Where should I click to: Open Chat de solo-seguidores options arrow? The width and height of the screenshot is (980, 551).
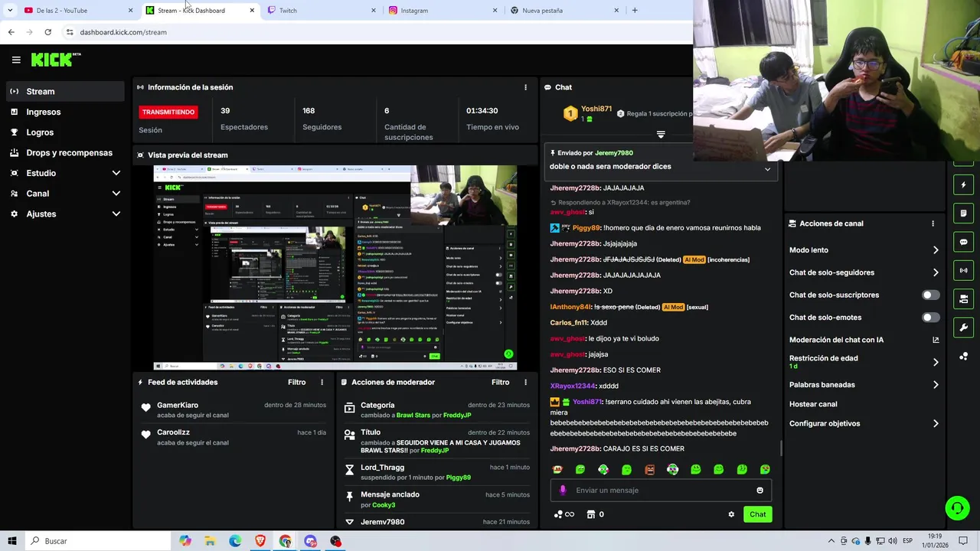936,272
